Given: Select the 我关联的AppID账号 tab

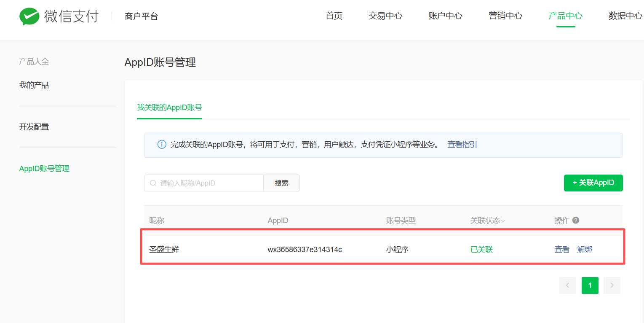Looking at the screenshot, I should (x=169, y=108).
